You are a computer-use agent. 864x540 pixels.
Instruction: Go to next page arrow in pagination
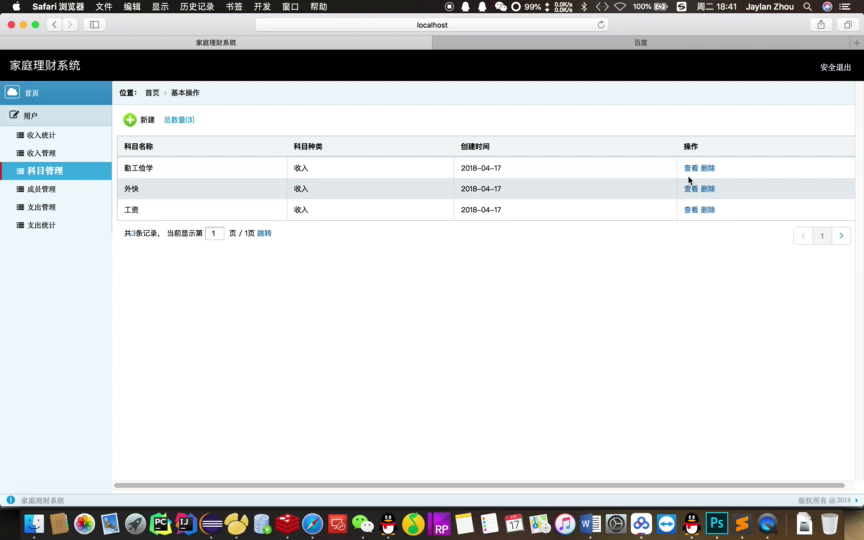841,236
